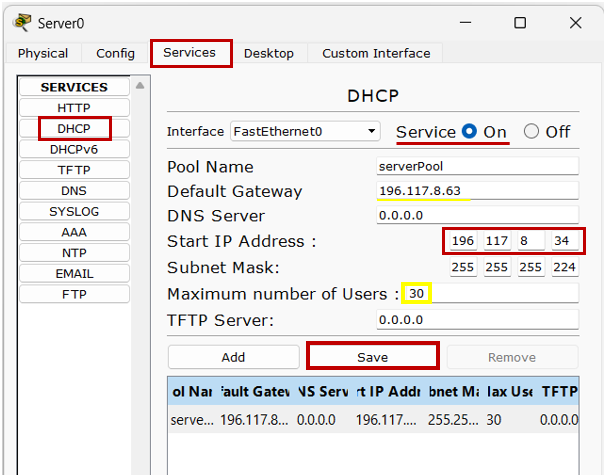
Task: Select the serverPool row in the table
Action: (x=370, y=421)
